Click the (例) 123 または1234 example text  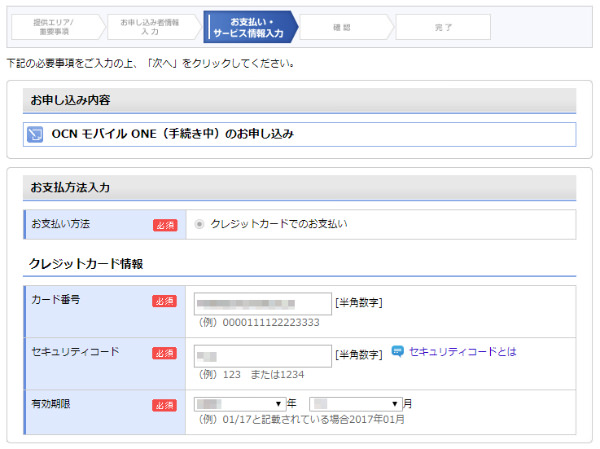coord(251,374)
